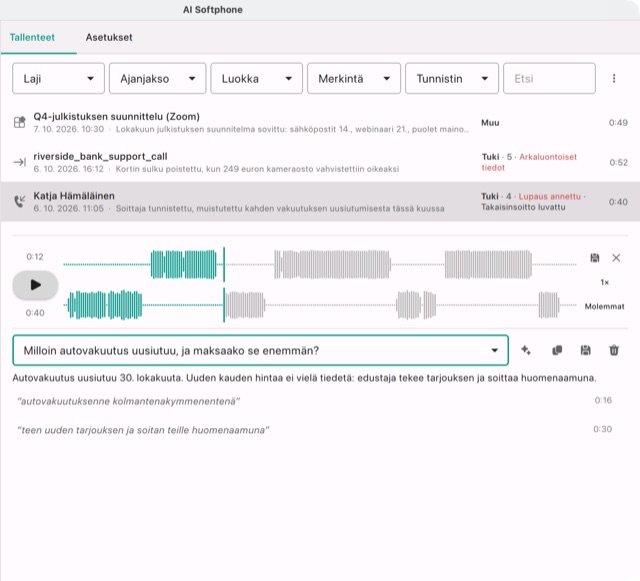The height and width of the screenshot is (581, 640).
Task: Click the playhead position marker
Action: [x=224, y=285]
